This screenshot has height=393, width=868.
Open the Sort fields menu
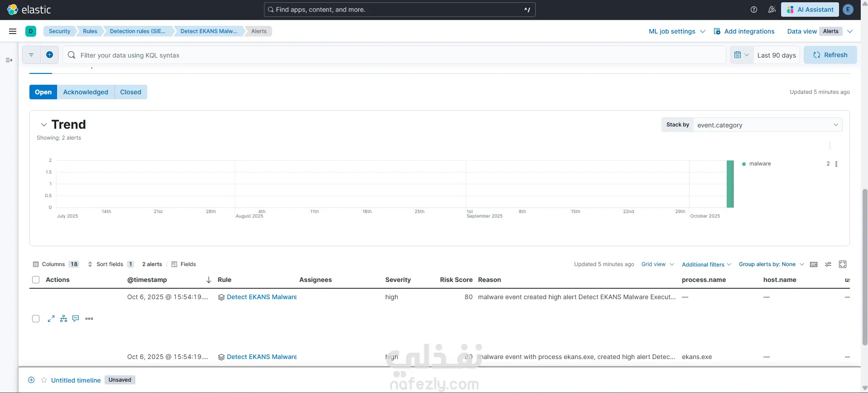[x=110, y=264]
